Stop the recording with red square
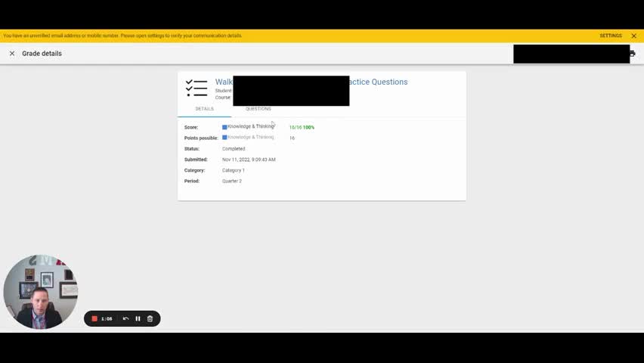The width and height of the screenshot is (644, 363). [94, 319]
